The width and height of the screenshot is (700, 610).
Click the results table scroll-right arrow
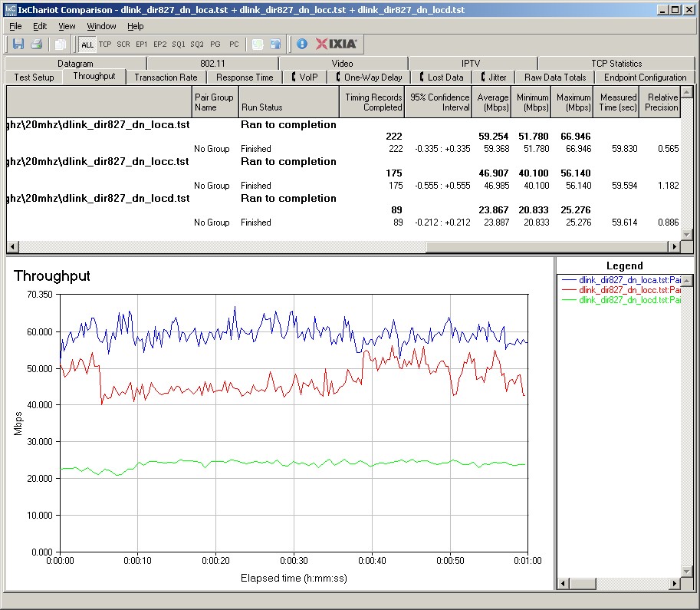point(674,246)
